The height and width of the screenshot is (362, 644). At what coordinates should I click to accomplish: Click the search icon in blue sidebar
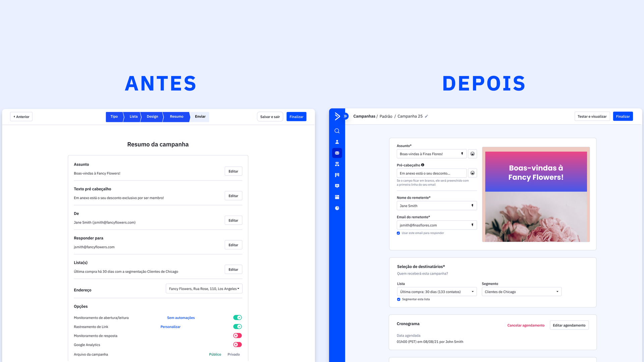click(337, 131)
